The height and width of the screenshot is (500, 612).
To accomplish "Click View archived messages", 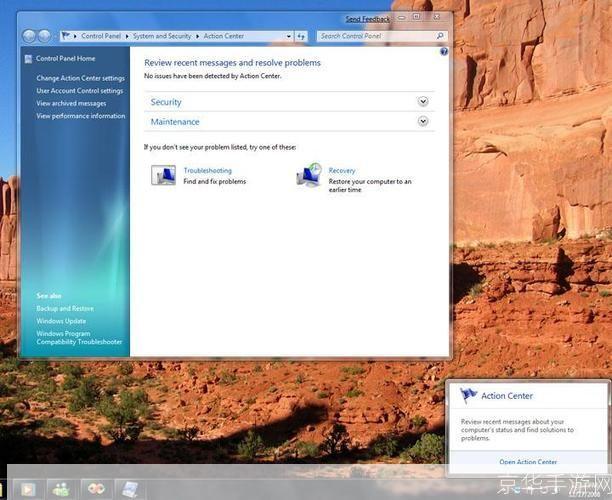I will 71,103.
